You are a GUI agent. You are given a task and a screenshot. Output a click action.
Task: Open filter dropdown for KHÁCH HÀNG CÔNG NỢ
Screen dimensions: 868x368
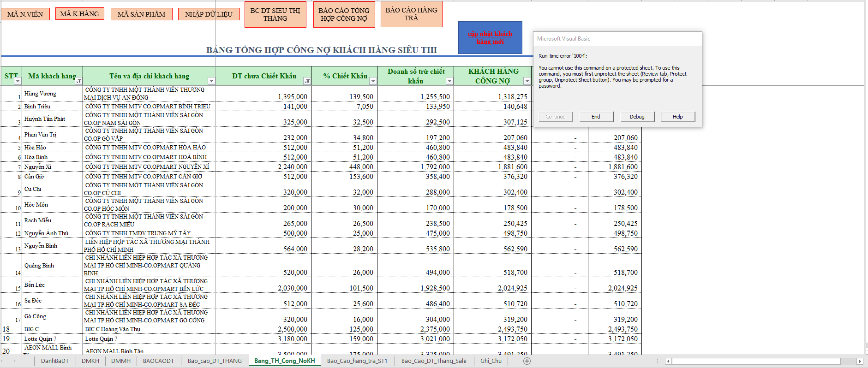tap(527, 81)
